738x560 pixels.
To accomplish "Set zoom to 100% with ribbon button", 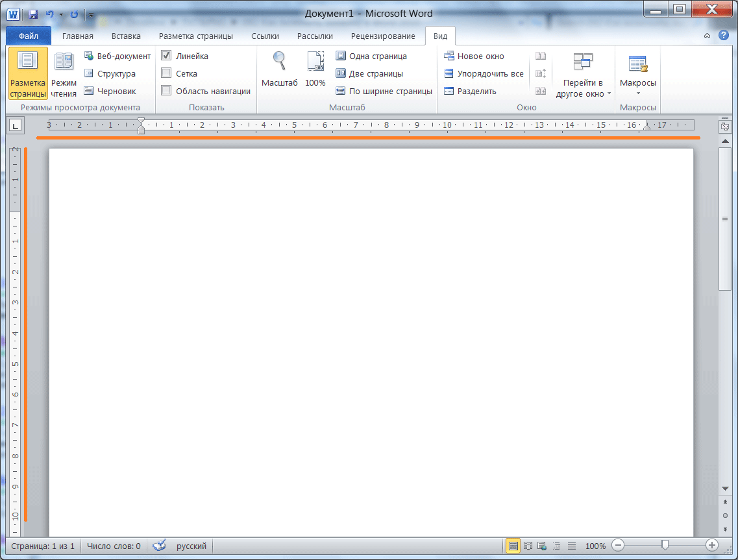I will click(315, 69).
